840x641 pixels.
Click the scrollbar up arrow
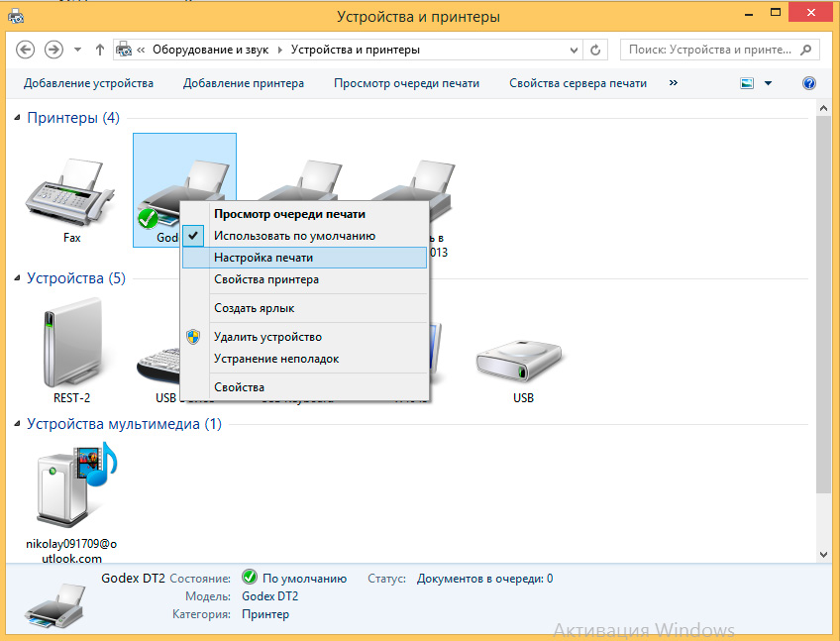point(823,108)
